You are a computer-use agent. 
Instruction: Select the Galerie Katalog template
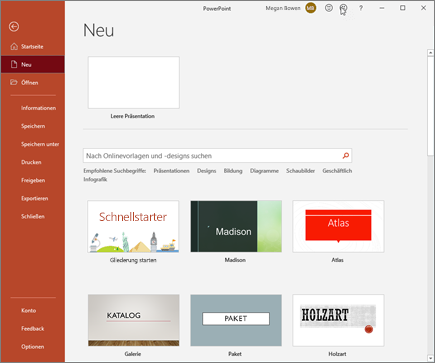pos(133,320)
